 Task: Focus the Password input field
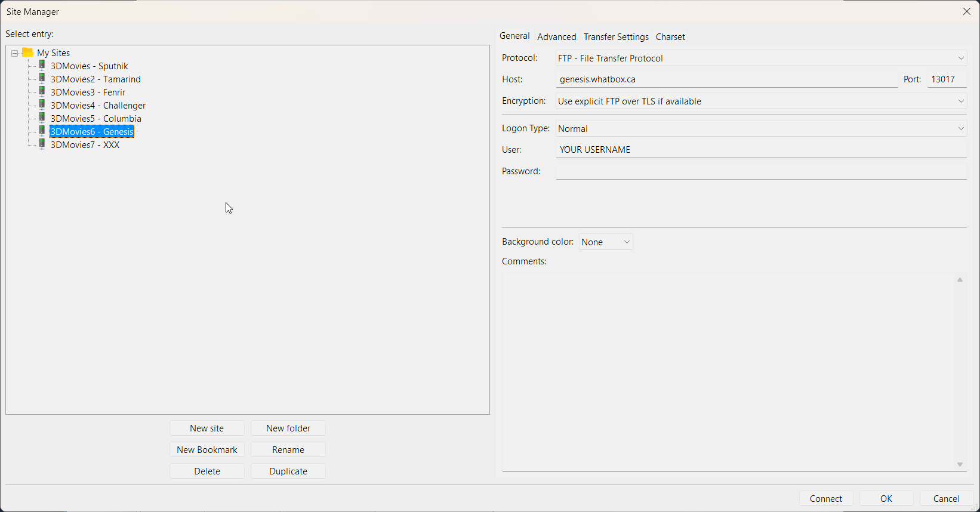(761, 171)
